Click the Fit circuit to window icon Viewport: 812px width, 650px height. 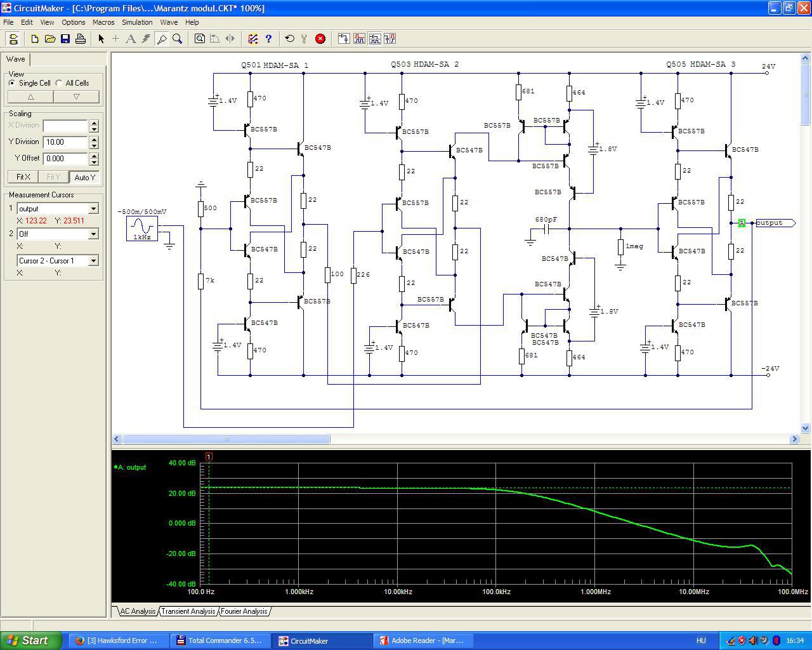pyautogui.click(x=200, y=39)
